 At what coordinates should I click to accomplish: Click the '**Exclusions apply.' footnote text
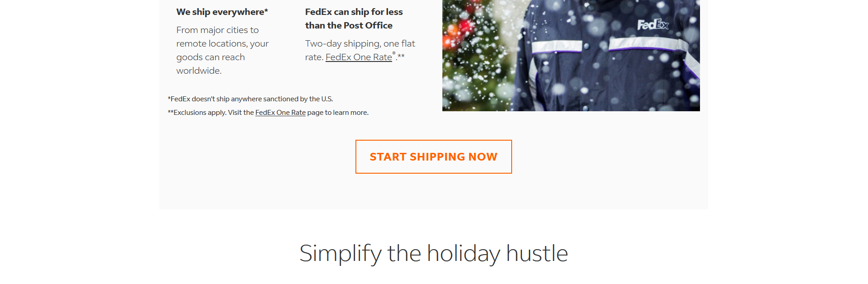[x=197, y=113]
